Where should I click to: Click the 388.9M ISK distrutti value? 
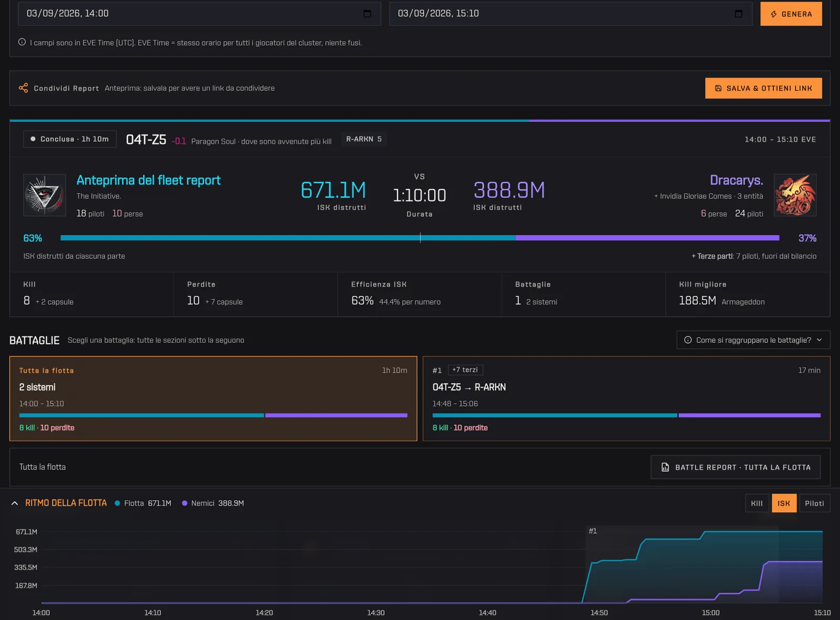click(509, 191)
